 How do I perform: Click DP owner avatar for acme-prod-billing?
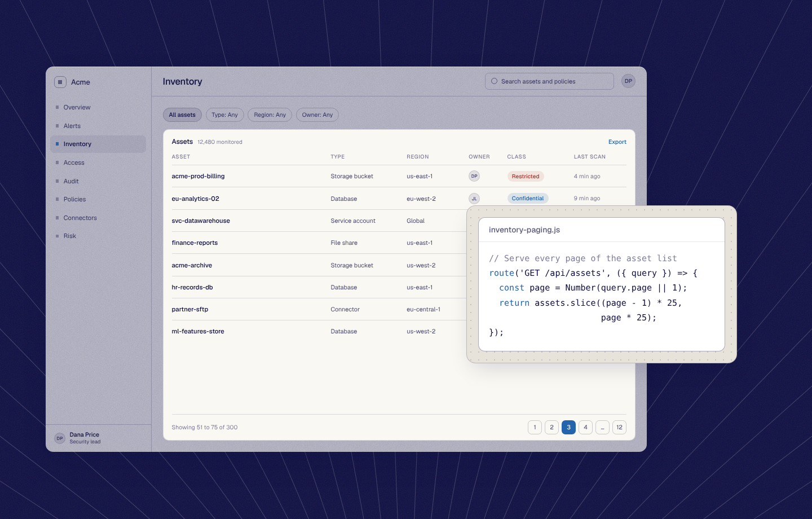(x=474, y=176)
